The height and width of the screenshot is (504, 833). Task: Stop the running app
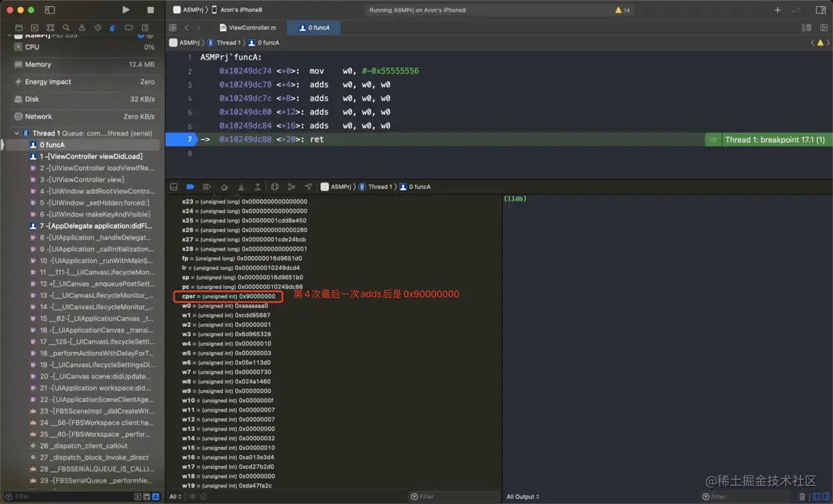[151, 10]
